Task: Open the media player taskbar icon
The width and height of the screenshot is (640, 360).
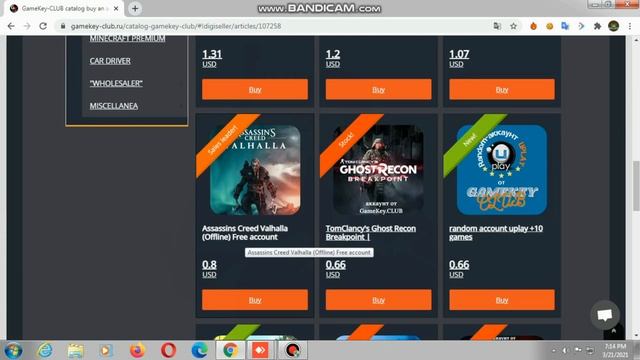Action: tap(106, 351)
